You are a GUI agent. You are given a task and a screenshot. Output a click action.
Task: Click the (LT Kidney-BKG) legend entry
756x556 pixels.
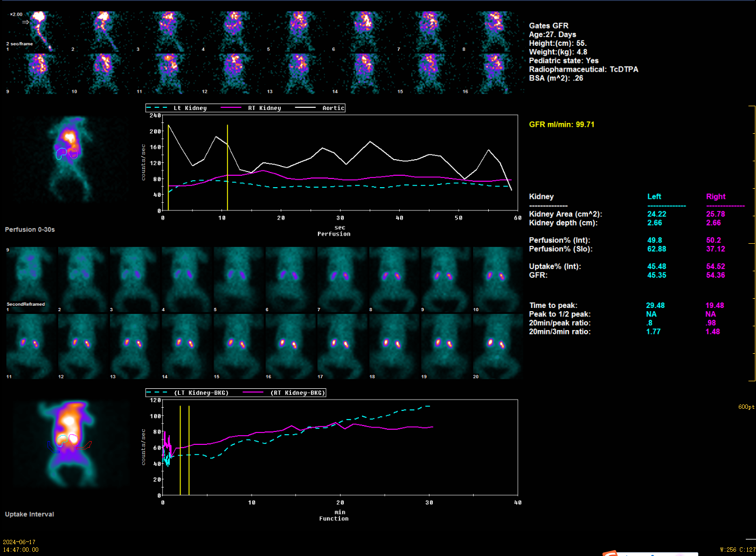point(188,393)
